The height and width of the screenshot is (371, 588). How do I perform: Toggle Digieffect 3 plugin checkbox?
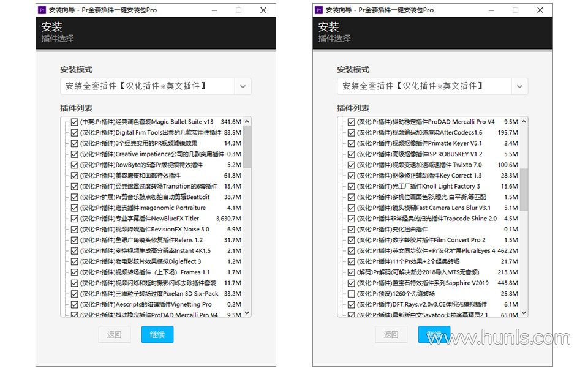74,261
